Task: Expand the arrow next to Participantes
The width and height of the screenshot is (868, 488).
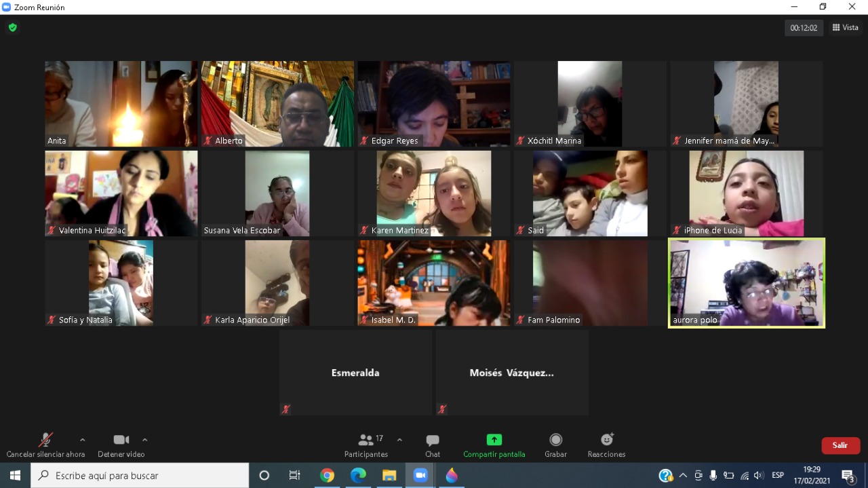Action: (x=399, y=440)
